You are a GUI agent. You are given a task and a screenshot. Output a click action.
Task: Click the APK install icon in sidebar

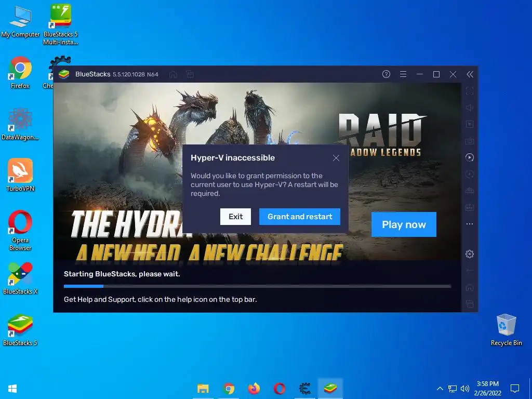click(470, 207)
